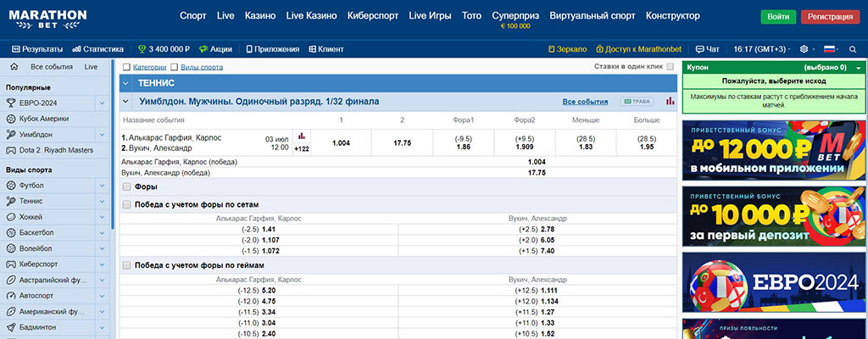The image size is (868, 339).
Task: Open the Казино top menu
Action: (x=260, y=15)
